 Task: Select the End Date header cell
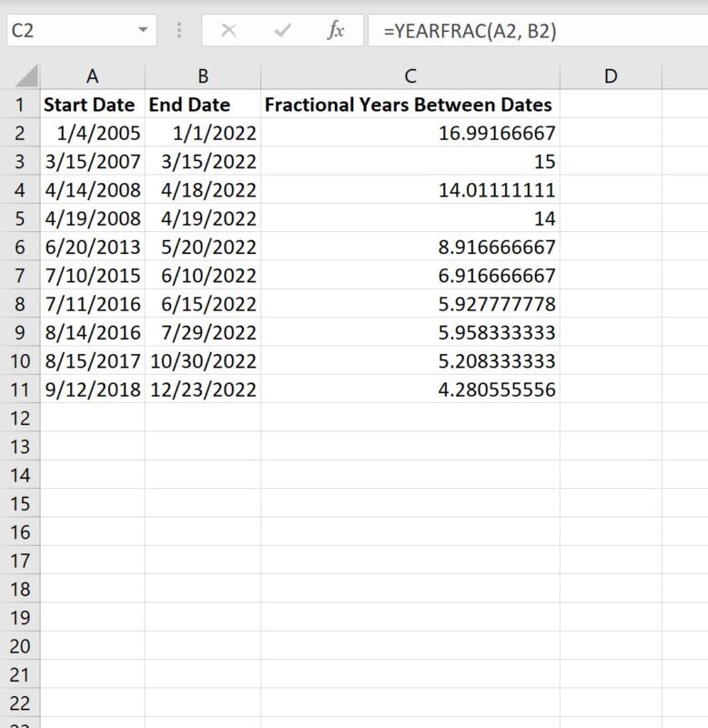pos(202,105)
